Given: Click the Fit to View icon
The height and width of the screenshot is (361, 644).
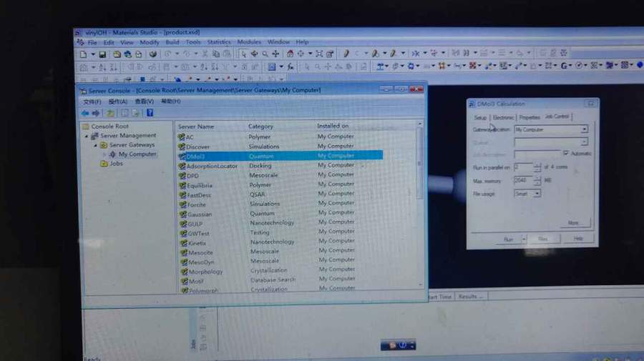Looking at the screenshot, I should point(318,54).
